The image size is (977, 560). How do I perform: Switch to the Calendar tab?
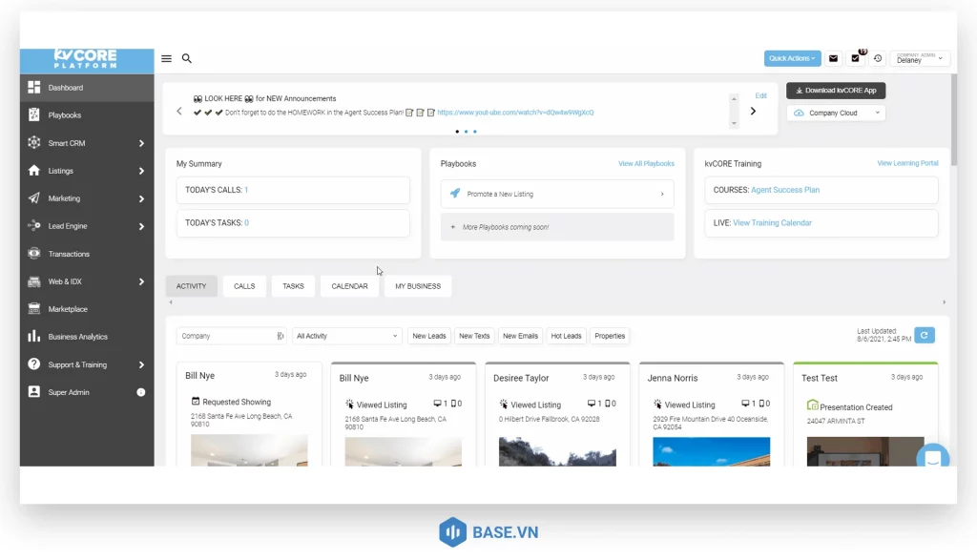(349, 286)
